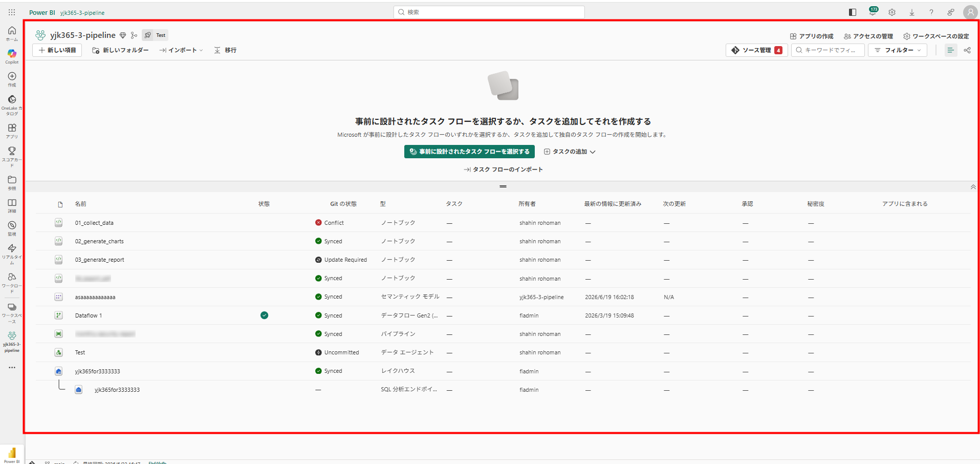Viewport: 980px width, 464px height.
Task: Open notifications bell with 173 badge
Action: pyautogui.click(x=873, y=11)
